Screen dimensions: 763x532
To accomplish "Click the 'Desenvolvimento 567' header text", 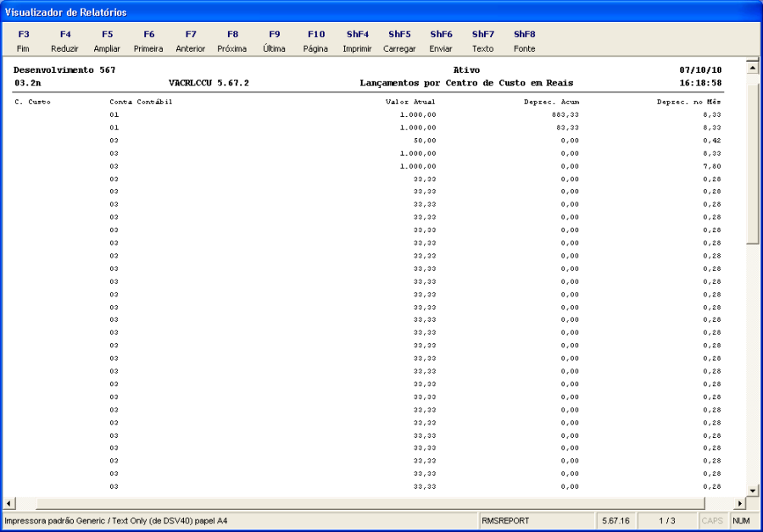I will pyautogui.click(x=64, y=70).
